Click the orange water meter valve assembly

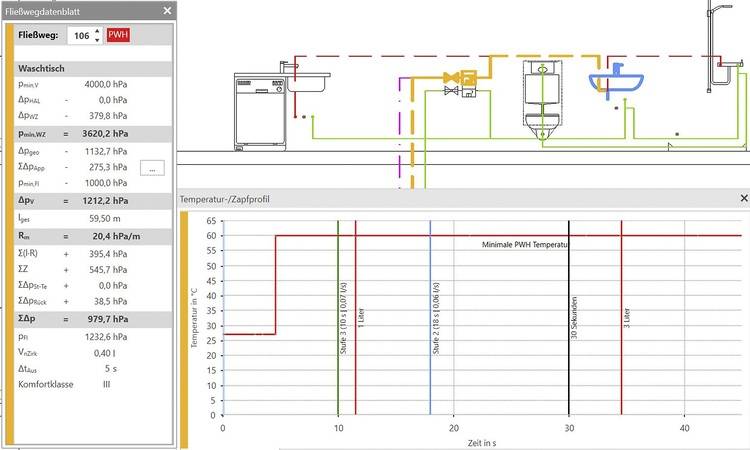462,76
